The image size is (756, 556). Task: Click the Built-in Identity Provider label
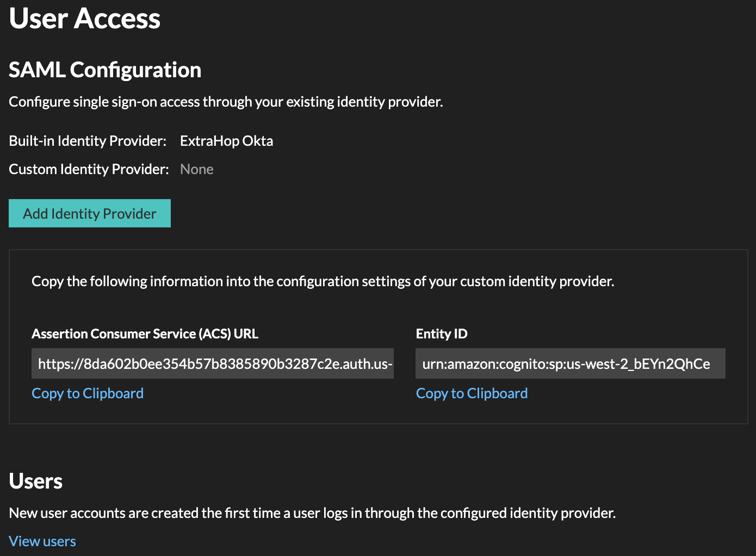click(88, 141)
